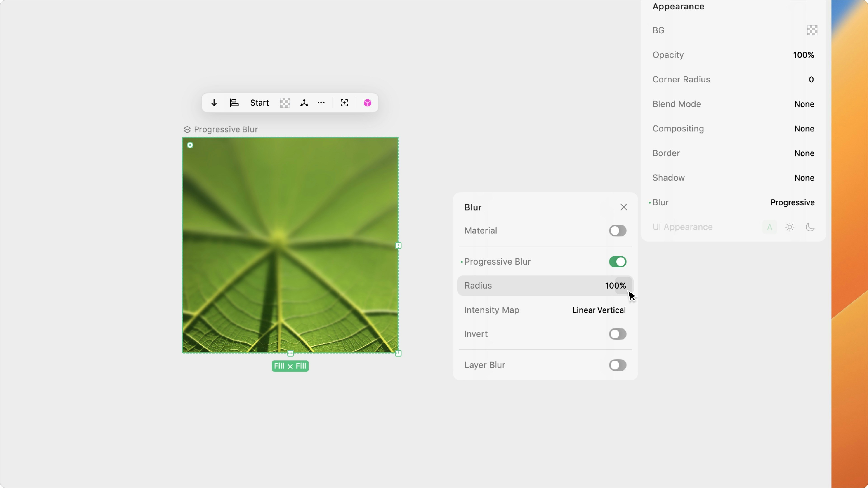Image resolution: width=868 pixels, height=488 pixels.
Task: Click the pink cube component icon
Action: [367, 103]
